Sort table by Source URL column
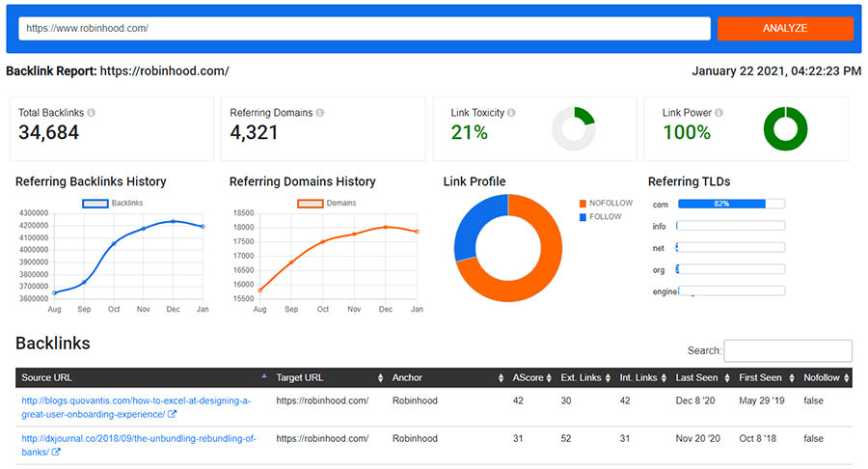The height and width of the screenshot is (469, 868). (144, 377)
